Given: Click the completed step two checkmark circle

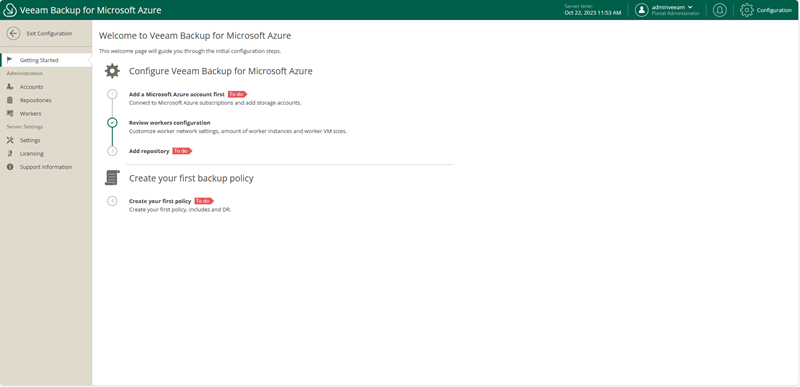Looking at the screenshot, I should pos(112,123).
